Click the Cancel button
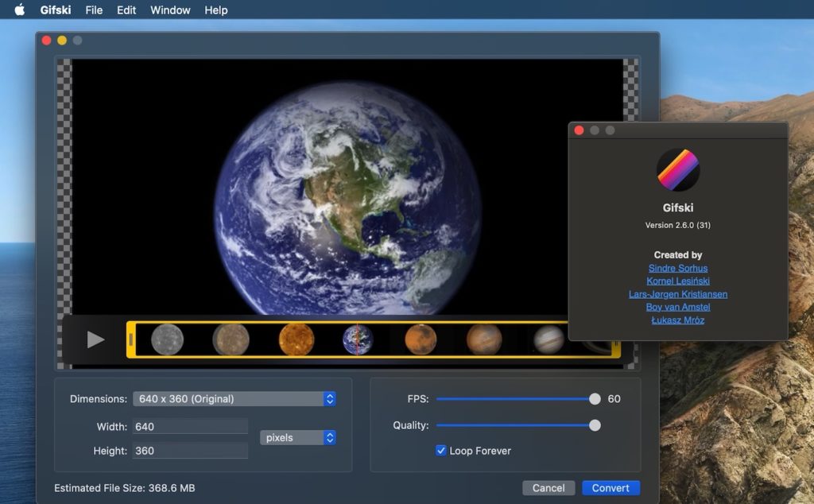This screenshot has height=504, width=814. point(548,488)
